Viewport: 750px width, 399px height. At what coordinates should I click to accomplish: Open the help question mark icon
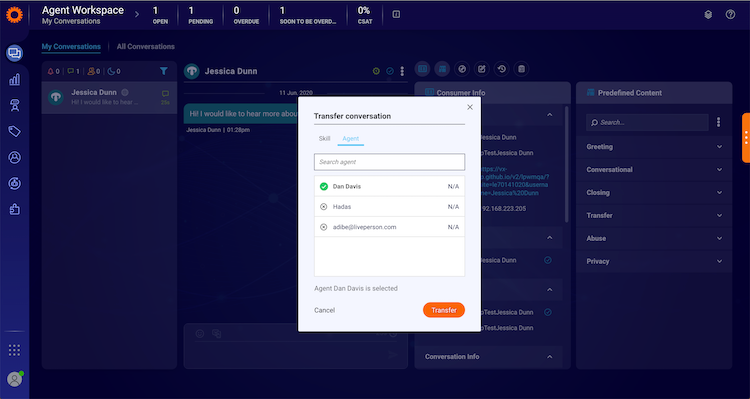pyautogui.click(x=730, y=14)
